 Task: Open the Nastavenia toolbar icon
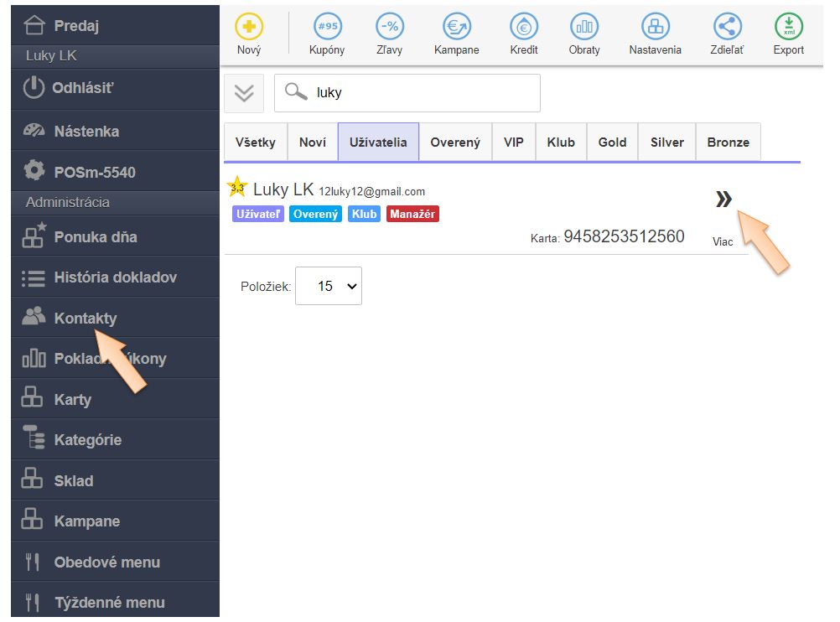(x=655, y=27)
